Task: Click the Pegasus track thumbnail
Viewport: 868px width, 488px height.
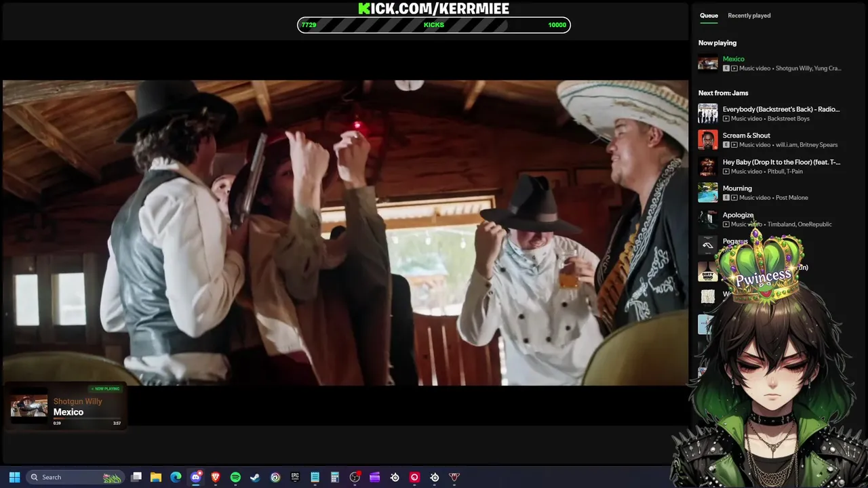Action: click(708, 245)
